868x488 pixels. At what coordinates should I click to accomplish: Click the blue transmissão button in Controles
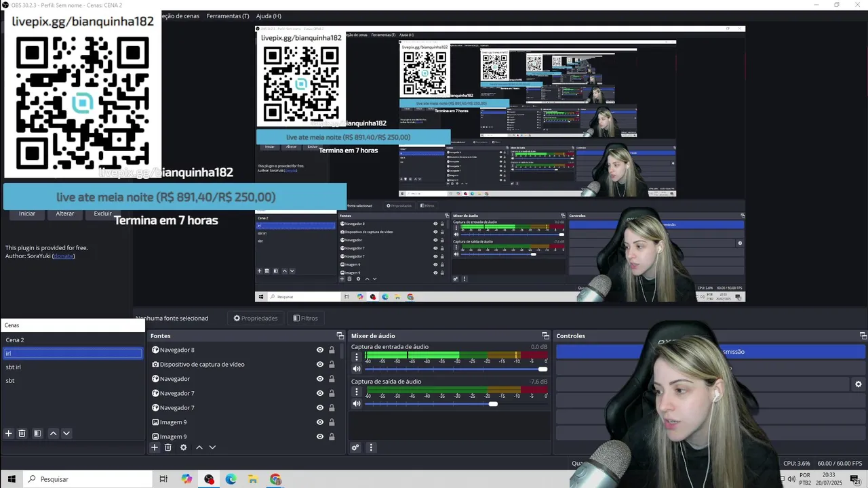711,352
